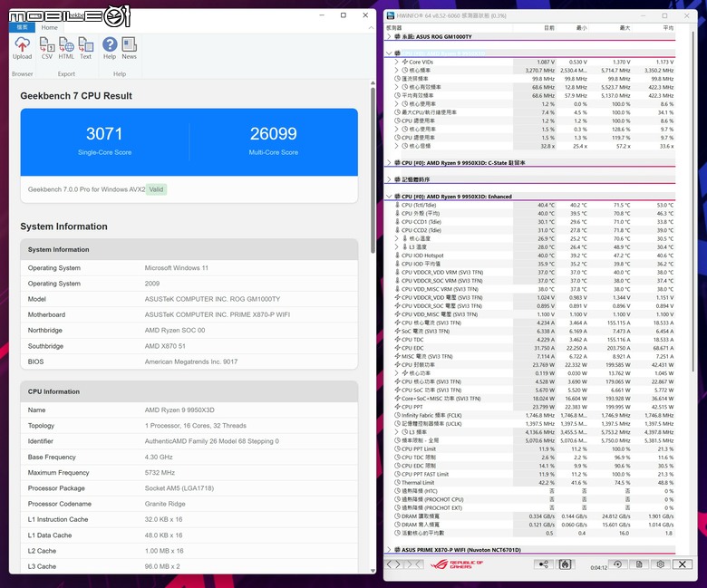Expand the memory timings group
The image size is (707, 588).
pos(389,179)
